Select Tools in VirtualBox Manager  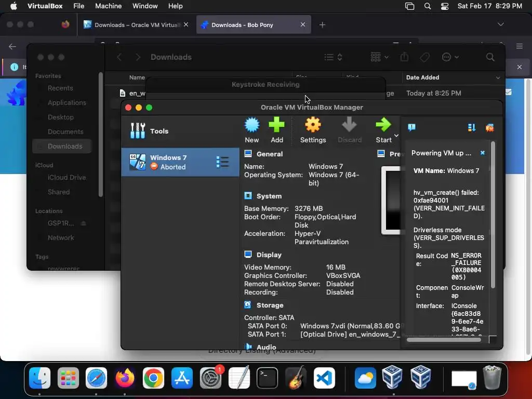(x=180, y=131)
